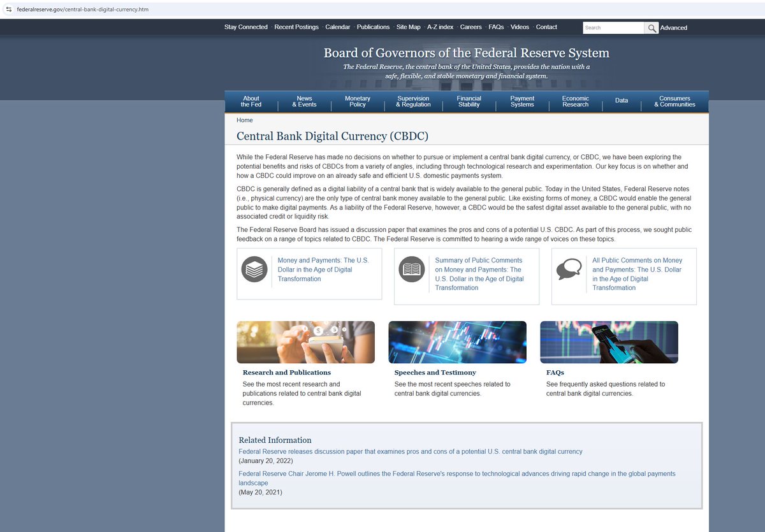Open Summary of Public Comments link

(x=479, y=274)
